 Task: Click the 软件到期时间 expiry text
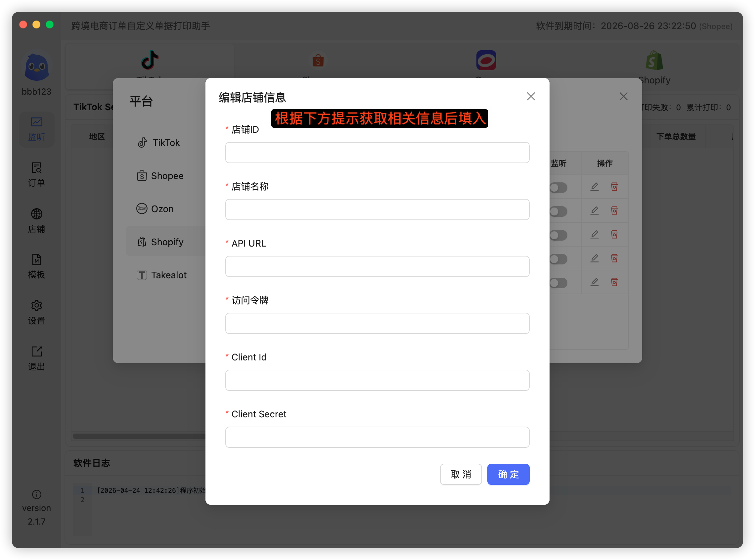tap(634, 26)
